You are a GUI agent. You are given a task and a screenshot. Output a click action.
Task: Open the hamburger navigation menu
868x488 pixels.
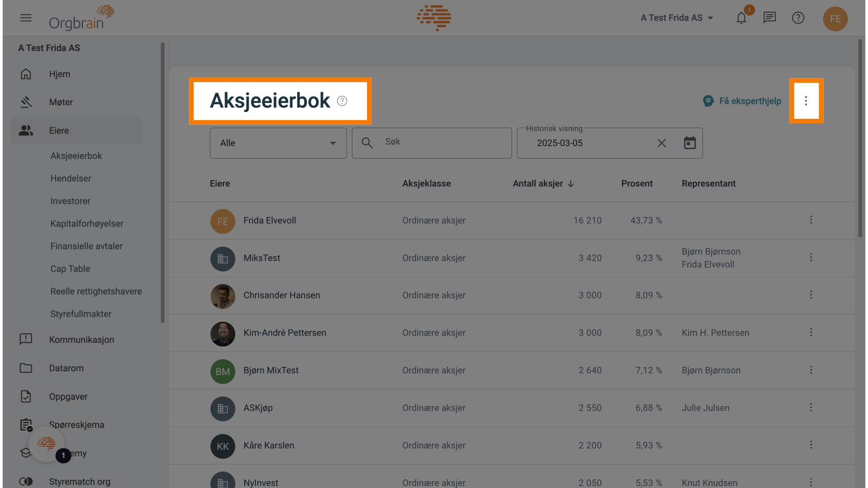tap(26, 18)
